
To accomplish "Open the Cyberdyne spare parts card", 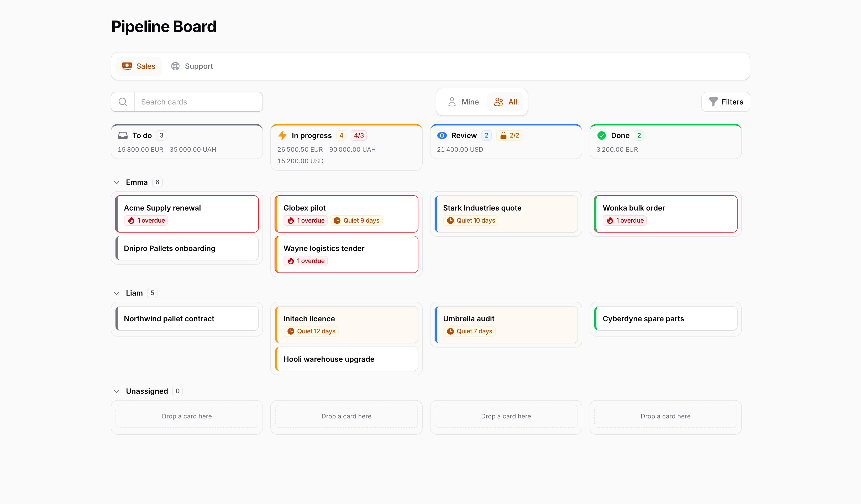I will (665, 319).
